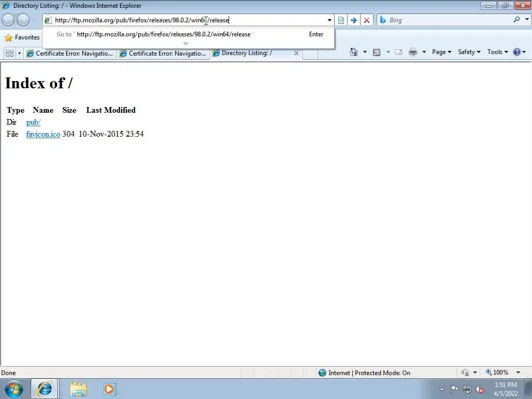
Task: Click the Forward navigation button
Action: coord(23,20)
